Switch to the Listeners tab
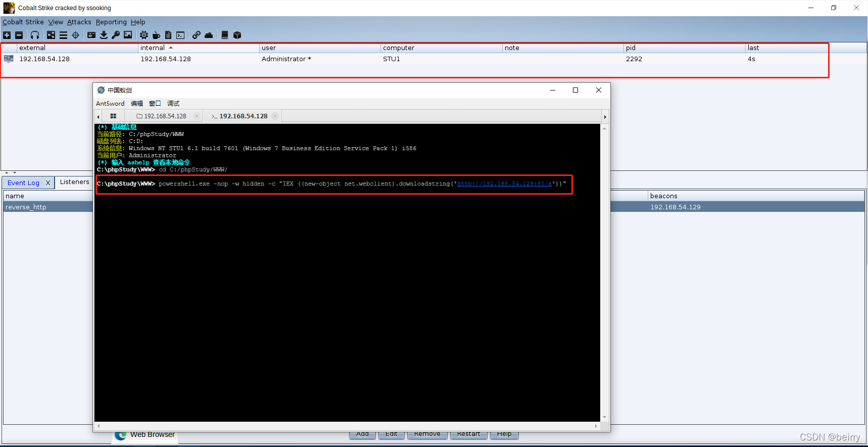868x447 pixels. coord(74,182)
